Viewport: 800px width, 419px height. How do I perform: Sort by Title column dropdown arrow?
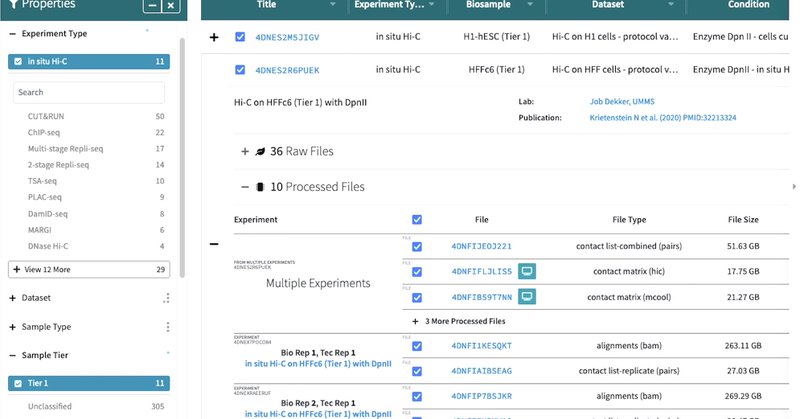click(333, 5)
